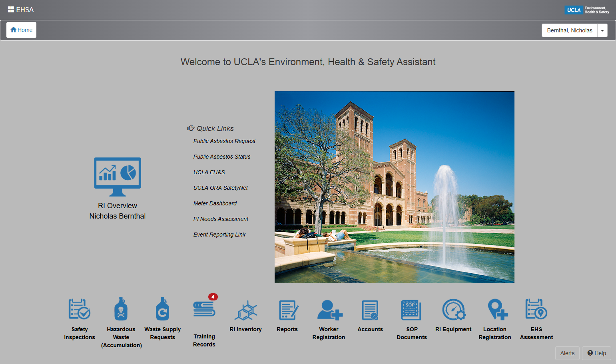Click the Training Records badge showing 4
Viewport: 616px width, 364px height.
[213, 297]
